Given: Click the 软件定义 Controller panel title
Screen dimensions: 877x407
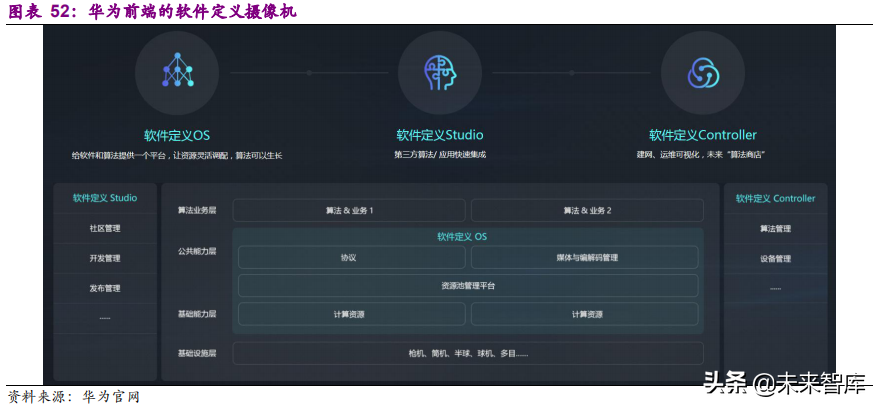Looking at the screenshot, I should [775, 198].
